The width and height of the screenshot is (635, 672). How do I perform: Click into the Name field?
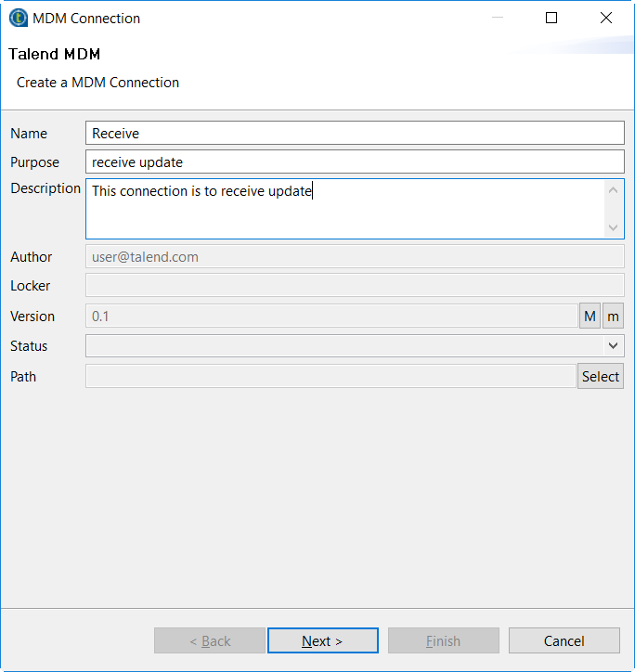pos(355,134)
